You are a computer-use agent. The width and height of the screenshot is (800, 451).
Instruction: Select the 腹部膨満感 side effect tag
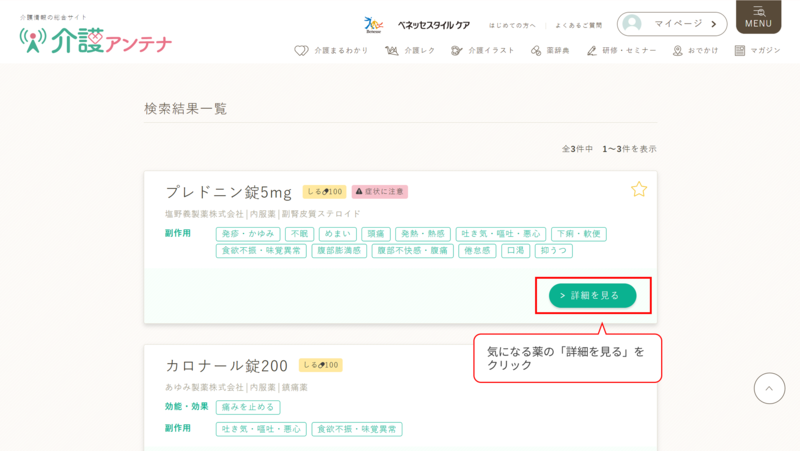click(x=339, y=251)
